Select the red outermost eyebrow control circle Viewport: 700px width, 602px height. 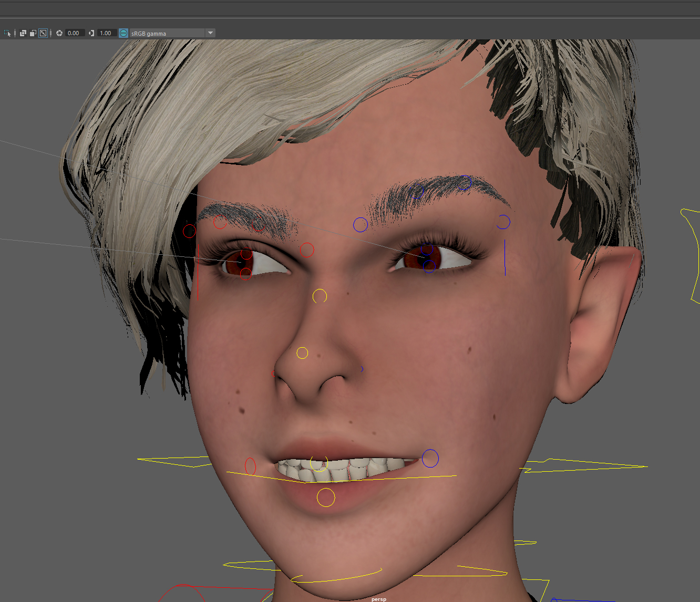coord(189,231)
